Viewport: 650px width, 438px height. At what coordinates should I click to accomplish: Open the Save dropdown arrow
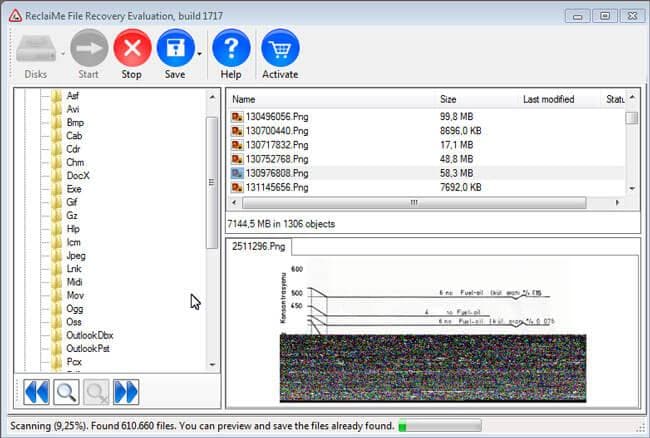pyautogui.click(x=200, y=53)
